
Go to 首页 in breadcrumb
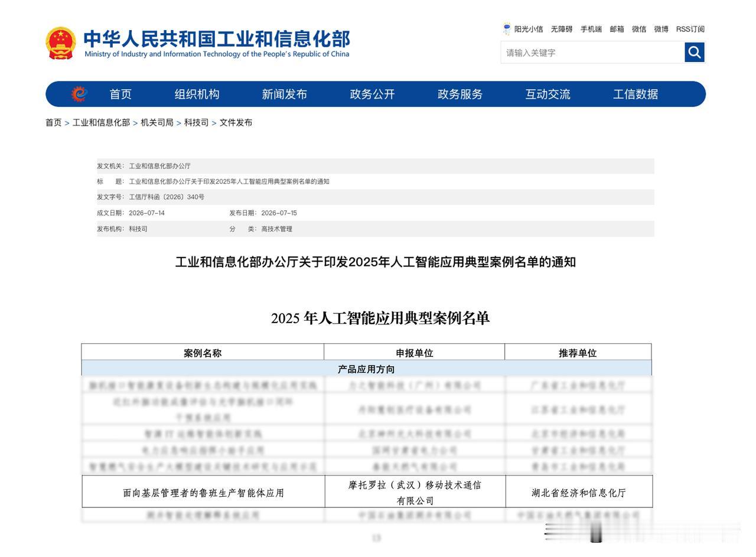tap(54, 122)
